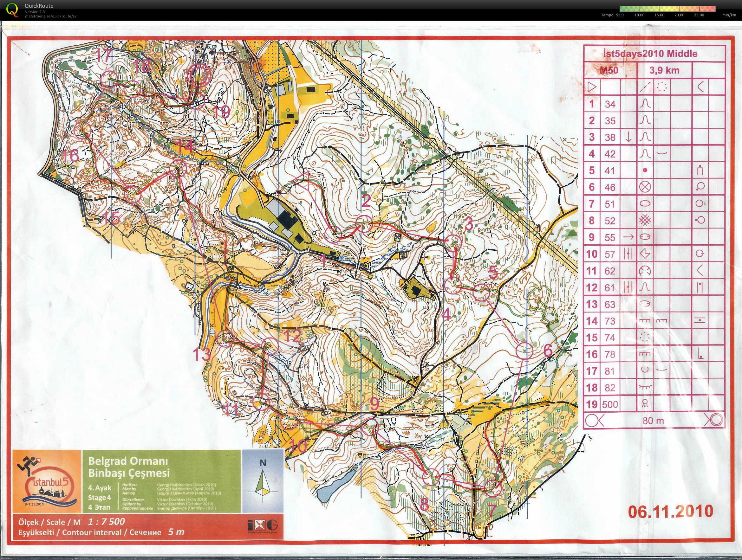Click the green QuickRoute Q logo

click(12, 10)
